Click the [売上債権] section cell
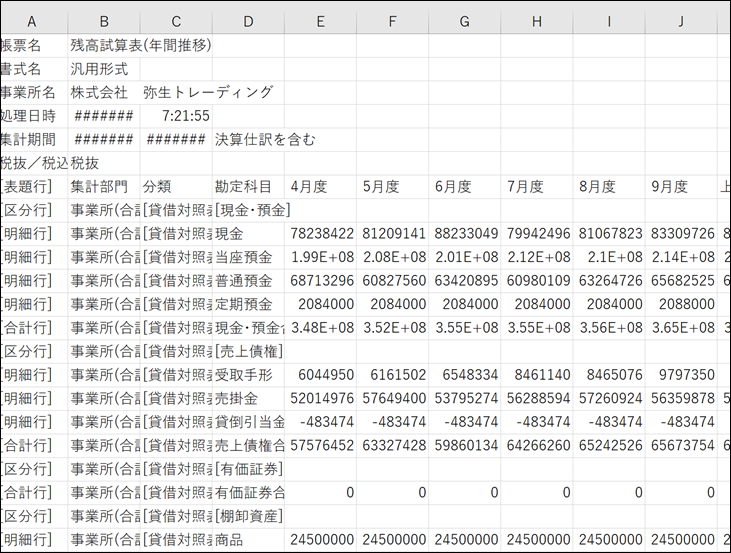Screen dimensions: 731x553 (248, 351)
